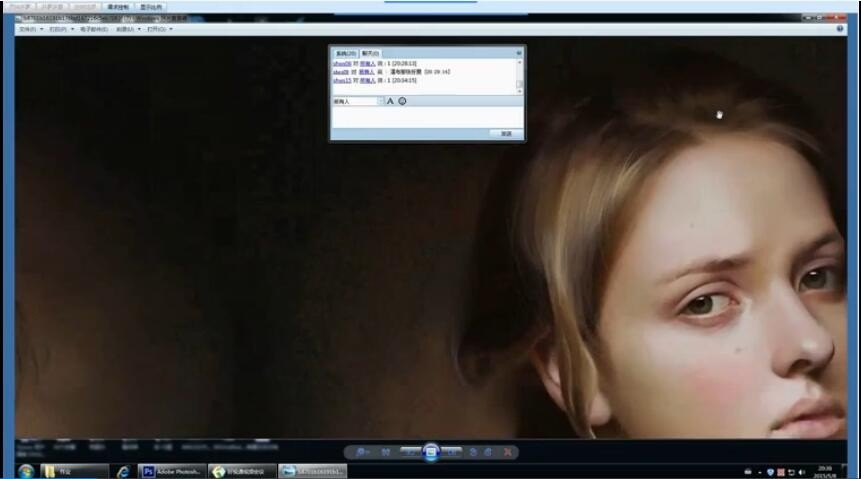The height and width of the screenshot is (479, 861).
Task: Click the chat scrollbar up arrow
Action: [519, 62]
